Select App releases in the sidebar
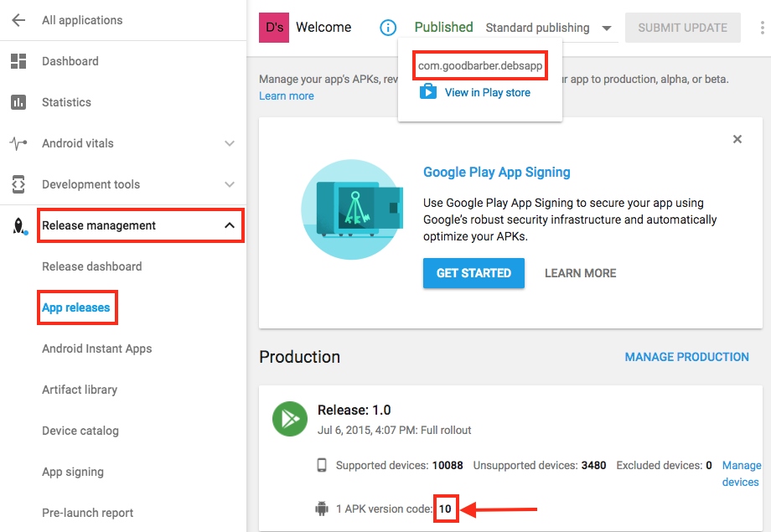Image resolution: width=771 pixels, height=532 pixels. point(76,307)
